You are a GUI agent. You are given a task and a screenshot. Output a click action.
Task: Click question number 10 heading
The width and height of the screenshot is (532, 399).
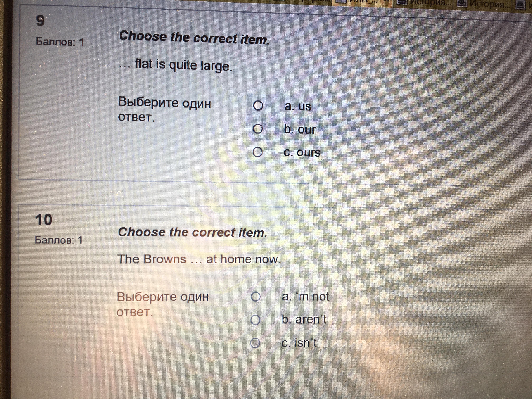pos(44,220)
